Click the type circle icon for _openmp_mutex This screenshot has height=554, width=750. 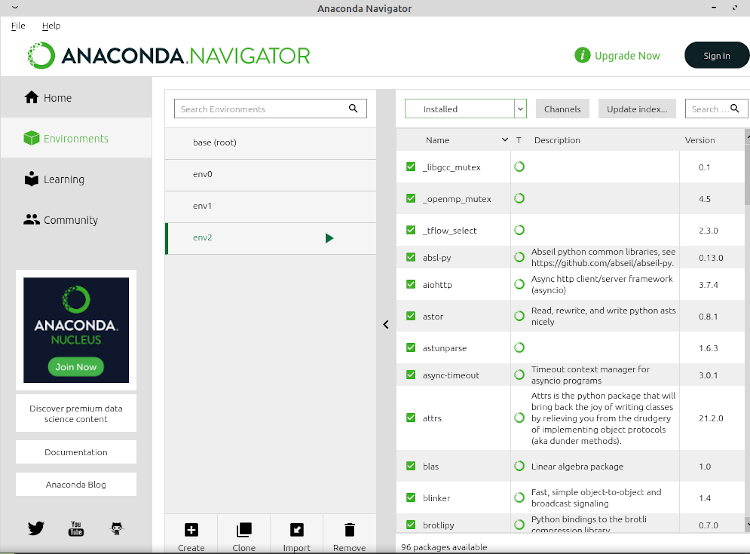(519, 199)
